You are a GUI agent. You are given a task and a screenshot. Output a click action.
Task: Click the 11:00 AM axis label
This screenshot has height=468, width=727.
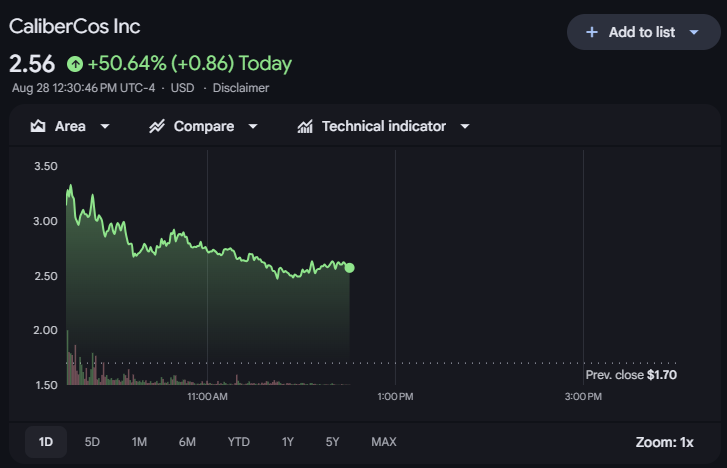[x=207, y=397]
